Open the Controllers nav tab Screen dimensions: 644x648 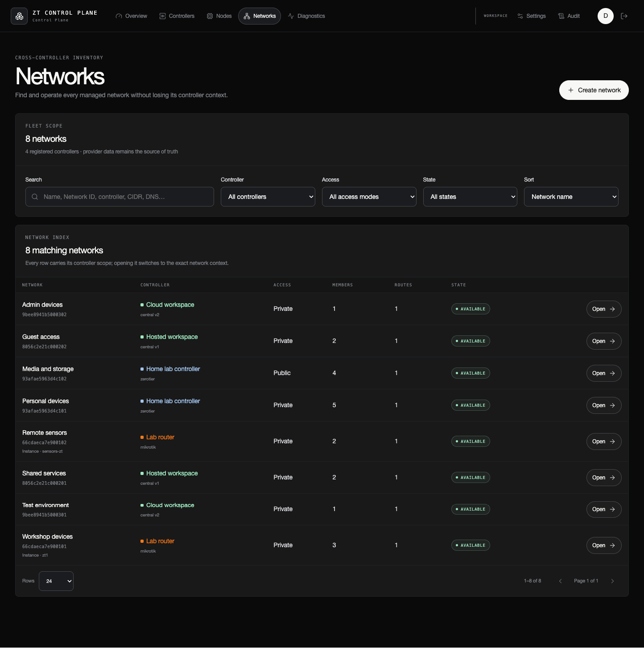pyautogui.click(x=177, y=16)
